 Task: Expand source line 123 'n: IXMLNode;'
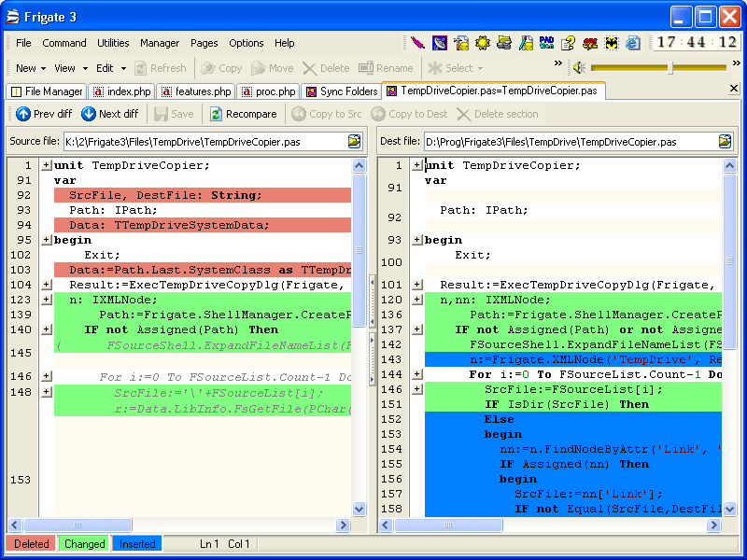click(x=46, y=300)
